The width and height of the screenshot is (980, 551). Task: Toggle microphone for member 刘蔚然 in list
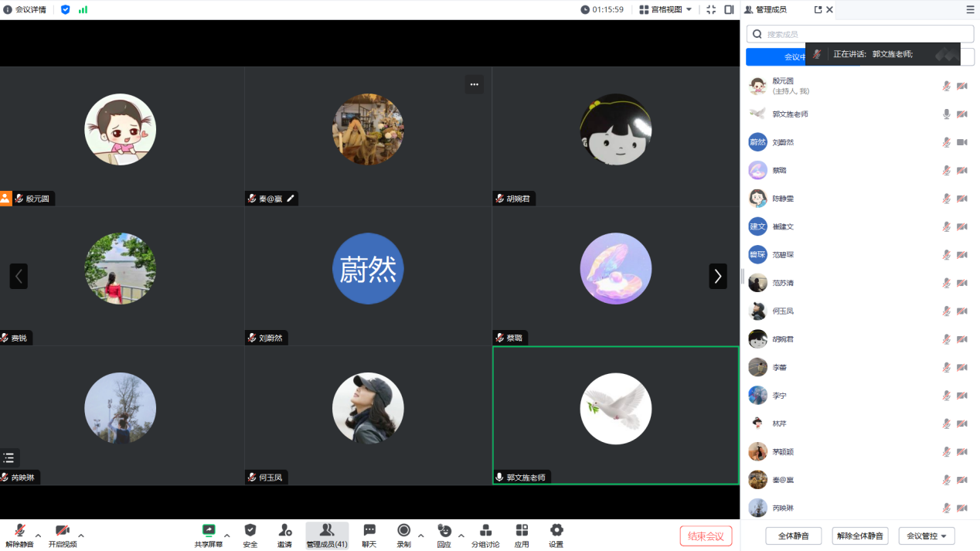point(946,142)
